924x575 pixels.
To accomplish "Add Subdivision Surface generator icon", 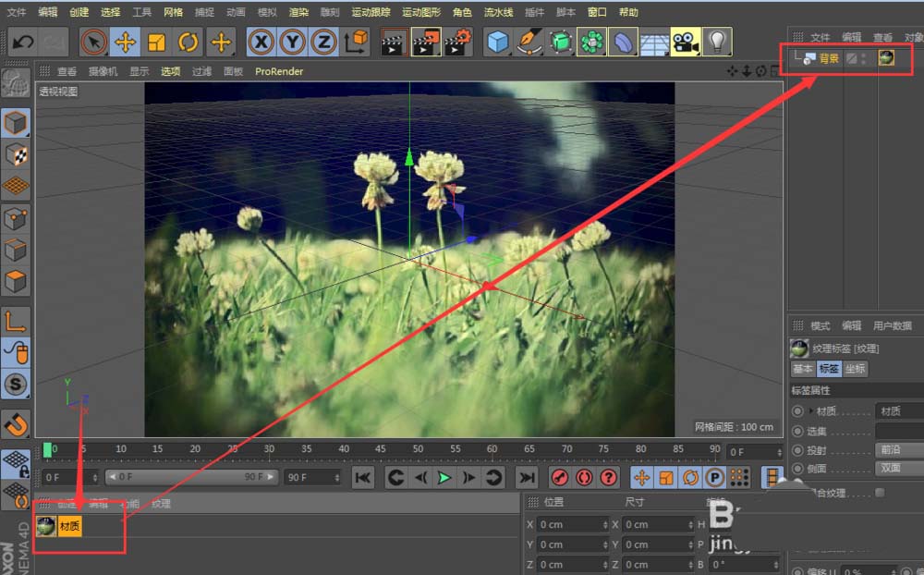I will [561, 42].
